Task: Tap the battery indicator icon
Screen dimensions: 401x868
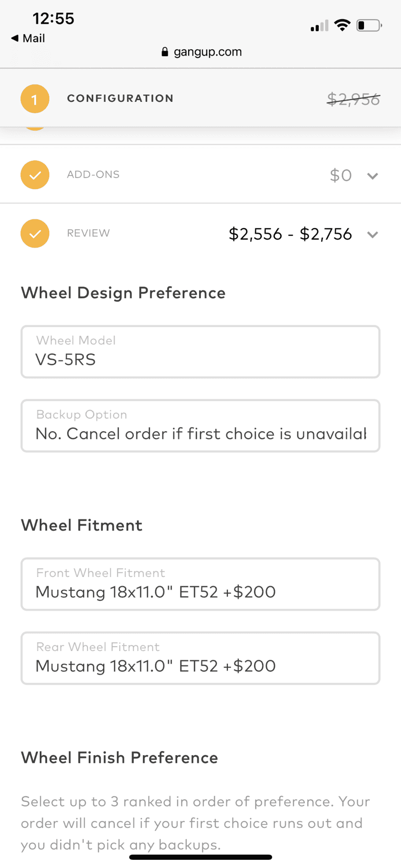Action: point(369,25)
